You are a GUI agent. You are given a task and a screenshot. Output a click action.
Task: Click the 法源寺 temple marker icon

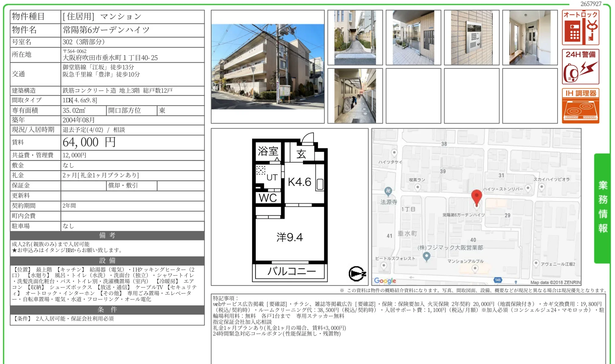tap(388, 191)
